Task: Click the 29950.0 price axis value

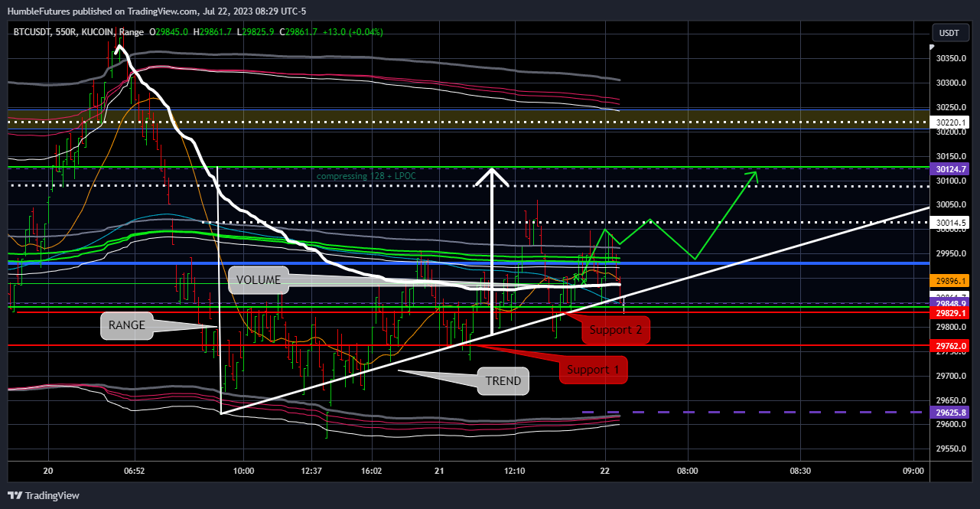Action: 951,253
